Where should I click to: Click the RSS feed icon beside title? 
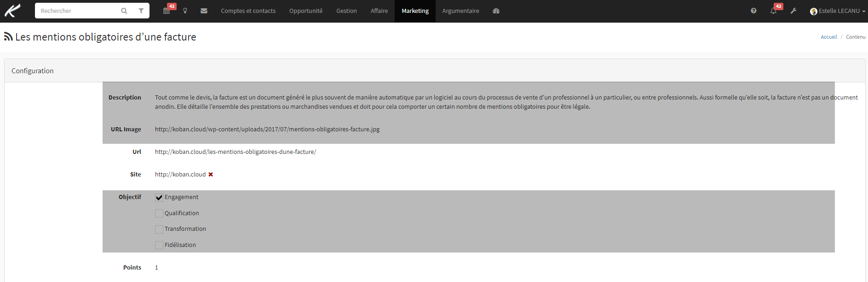click(8, 36)
